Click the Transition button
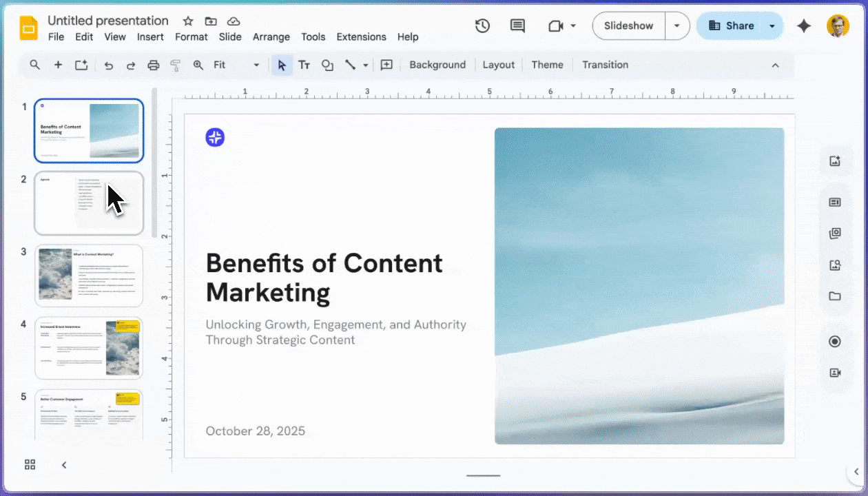 [x=605, y=65]
